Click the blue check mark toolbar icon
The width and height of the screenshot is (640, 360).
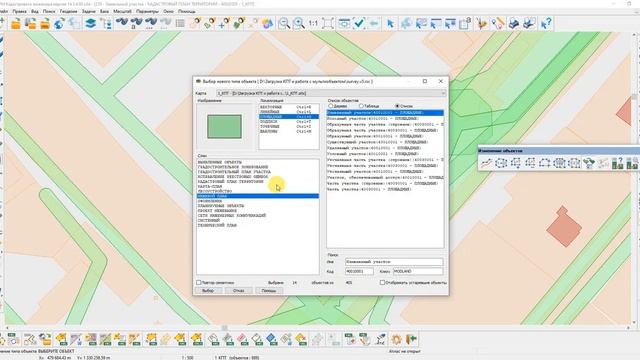359,23
